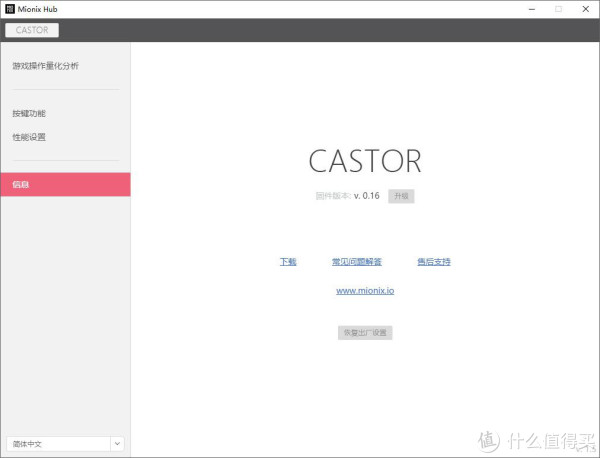The height and width of the screenshot is (458, 600).
Task: Close the Mionix Hub window
Action: click(585, 9)
